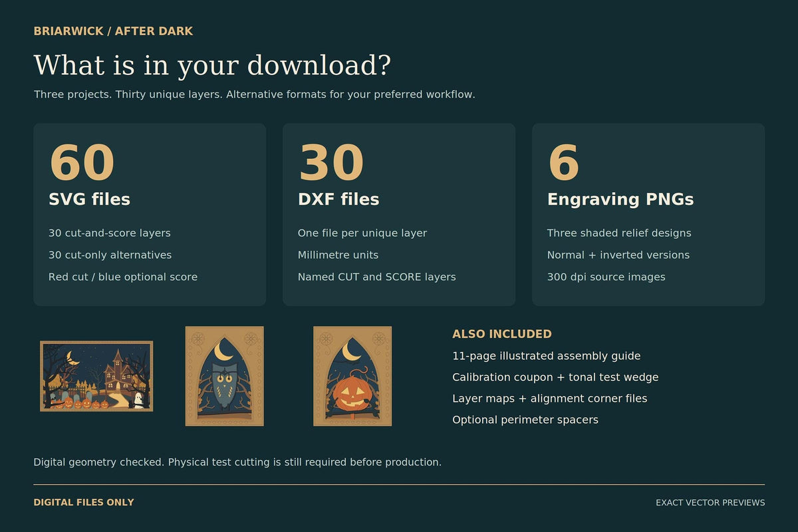The image size is (798, 532).
Task: Click 'One file per unique layer'
Action: pyautogui.click(x=362, y=233)
